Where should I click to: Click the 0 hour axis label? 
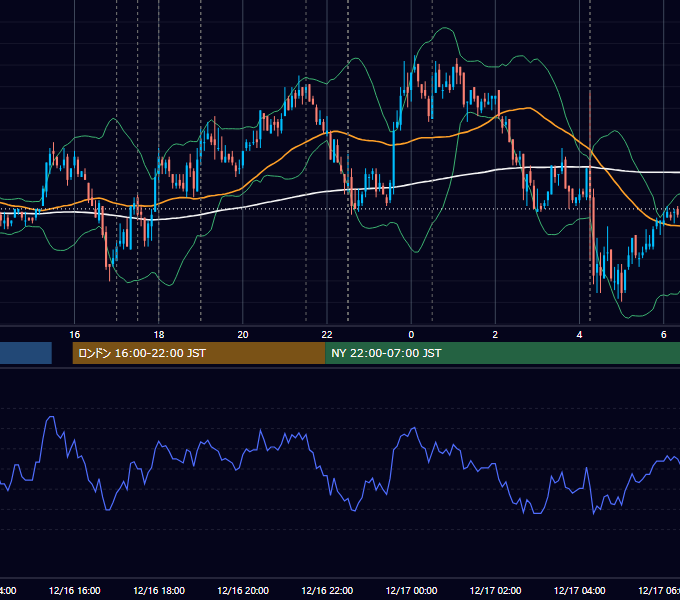[411, 335]
